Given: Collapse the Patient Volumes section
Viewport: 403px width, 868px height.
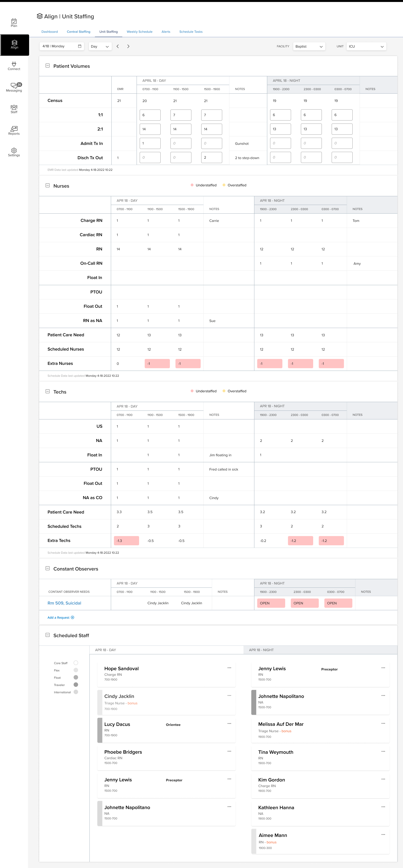Looking at the screenshot, I should coord(47,66).
